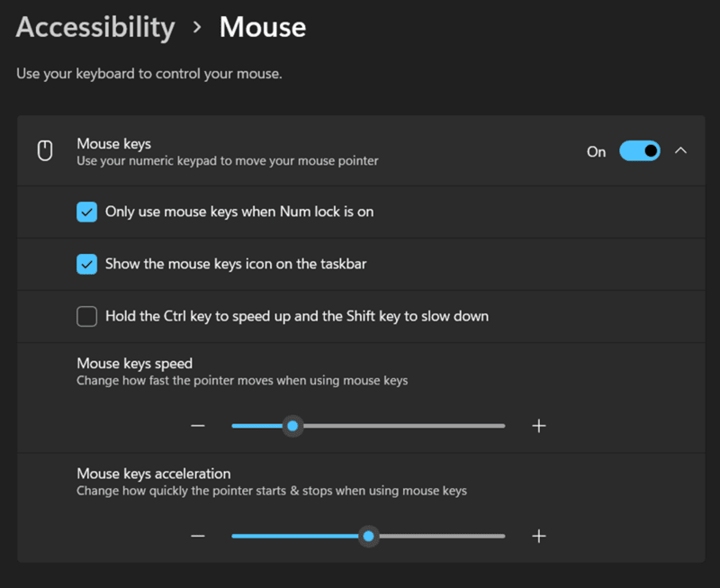Click the mouse icon beside Mouse keys
The width and height of the screenshot is (720, 588).
pos(44,151)
